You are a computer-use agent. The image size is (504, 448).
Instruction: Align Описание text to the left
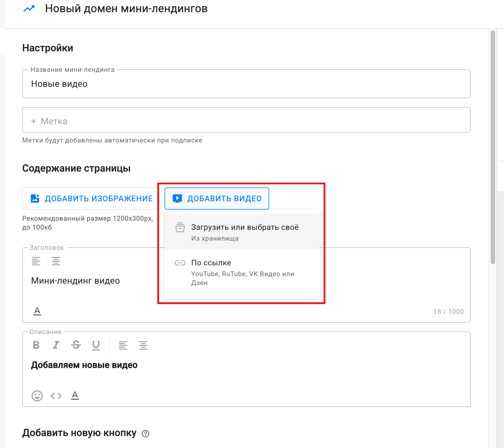(123, 345)
